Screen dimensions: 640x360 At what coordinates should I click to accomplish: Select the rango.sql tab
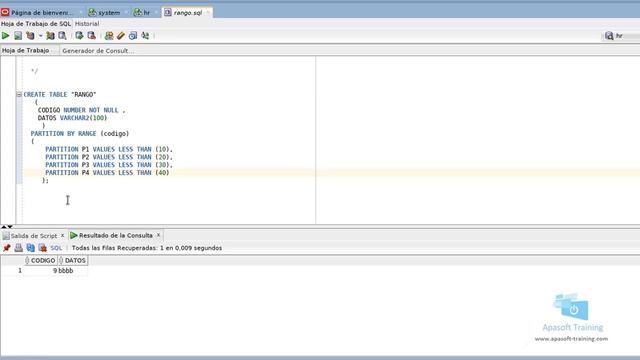pos(188,13)
